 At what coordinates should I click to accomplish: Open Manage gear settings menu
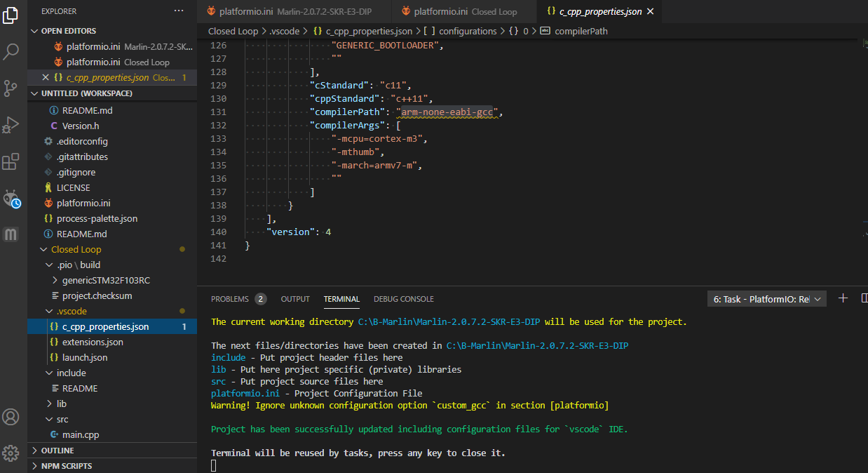coord(11,453)
